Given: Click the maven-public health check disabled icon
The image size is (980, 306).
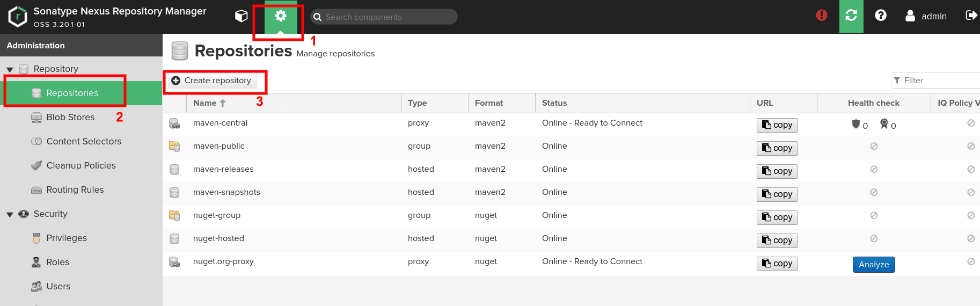Looking at the screenshot, I should 874,146.
